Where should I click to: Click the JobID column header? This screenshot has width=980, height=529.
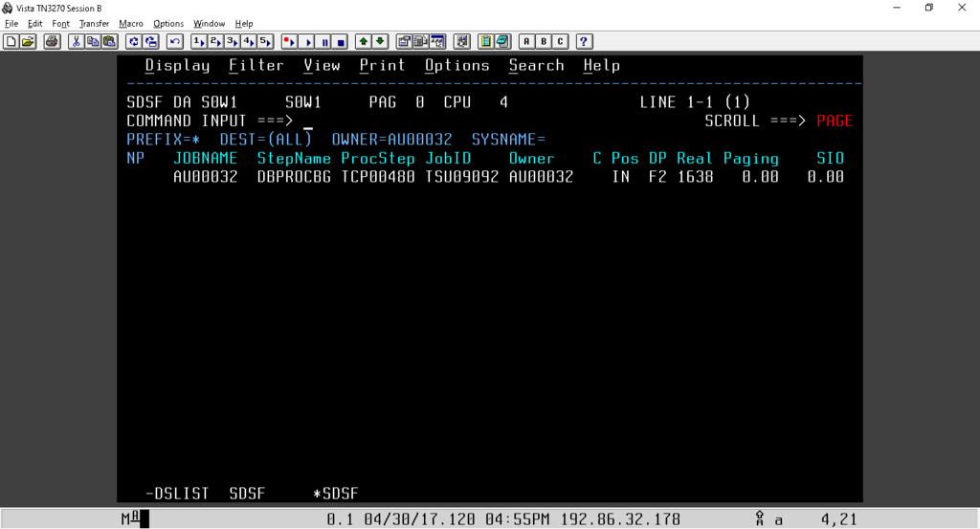click(x=448, y=159)
